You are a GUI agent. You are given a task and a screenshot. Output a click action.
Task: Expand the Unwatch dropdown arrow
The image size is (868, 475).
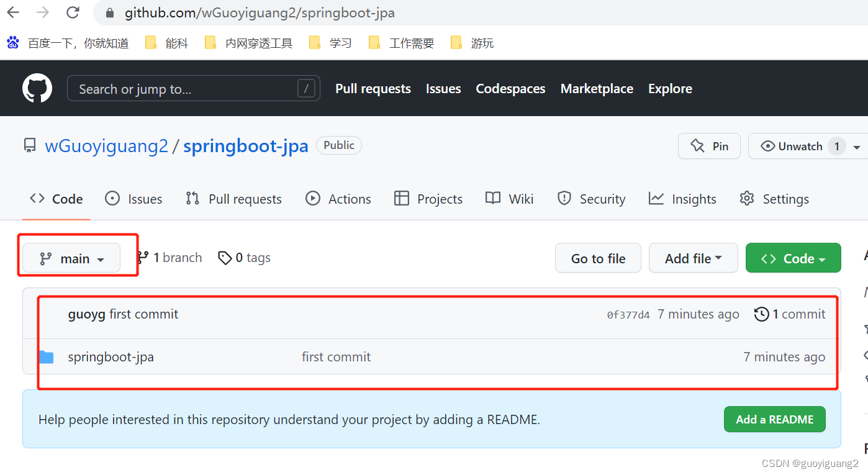(x=857, y=147)
